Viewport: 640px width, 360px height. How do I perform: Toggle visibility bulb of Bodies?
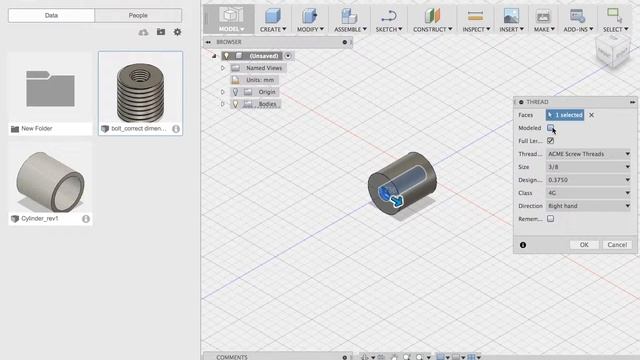tap(236, 104)
